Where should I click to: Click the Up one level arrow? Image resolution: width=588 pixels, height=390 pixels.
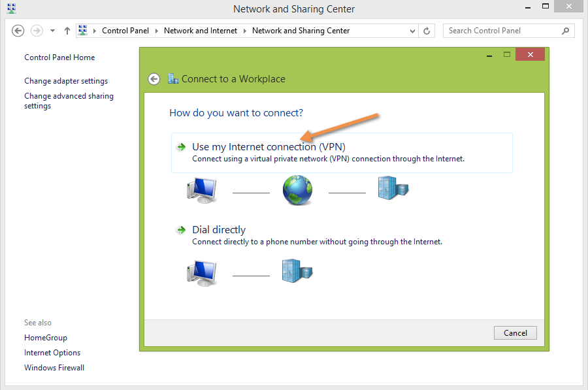pyautogui.click(x=67, y=31)
